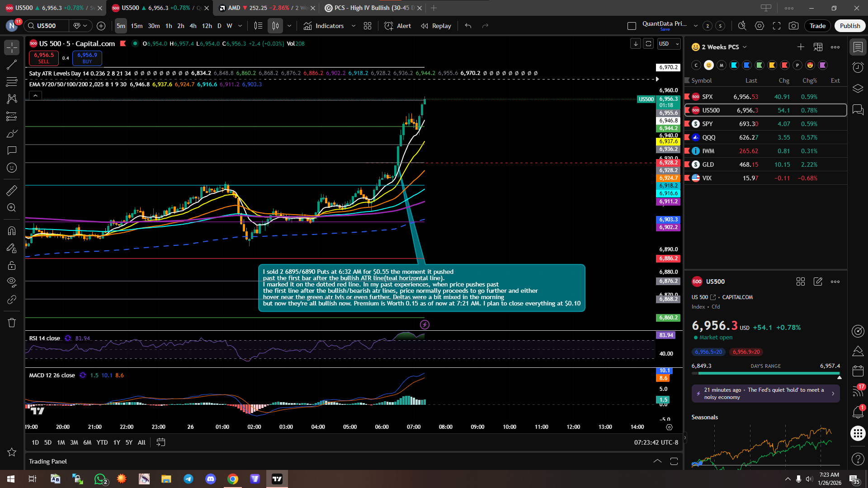The image size is (868, 488).
Task: Select the red color flag filter
Action: pos(785,65)
